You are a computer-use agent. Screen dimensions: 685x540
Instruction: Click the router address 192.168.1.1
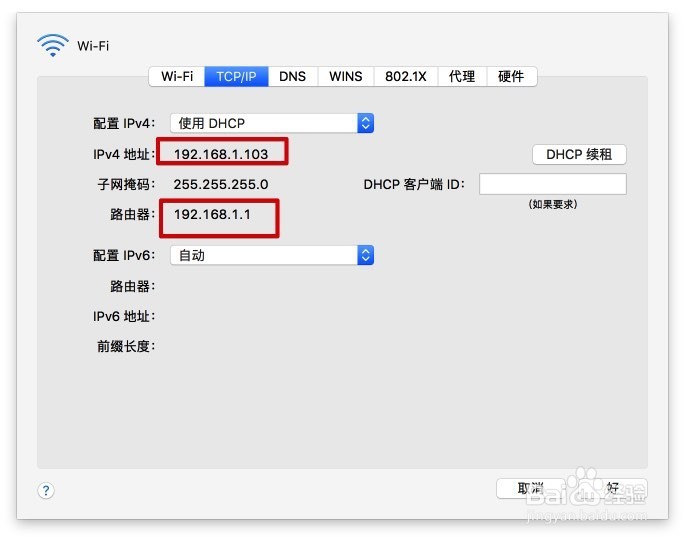pyautogui.click(x=212, y=215)
